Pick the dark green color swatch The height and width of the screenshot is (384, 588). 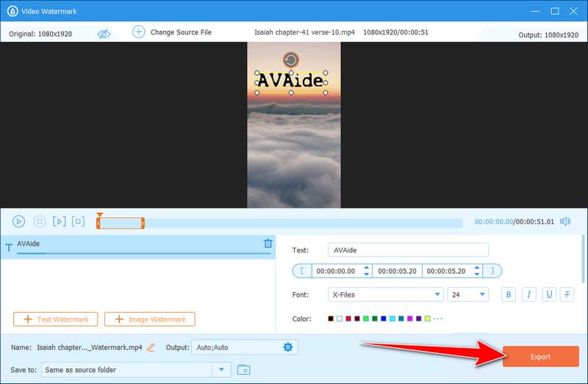pos(375,319)
